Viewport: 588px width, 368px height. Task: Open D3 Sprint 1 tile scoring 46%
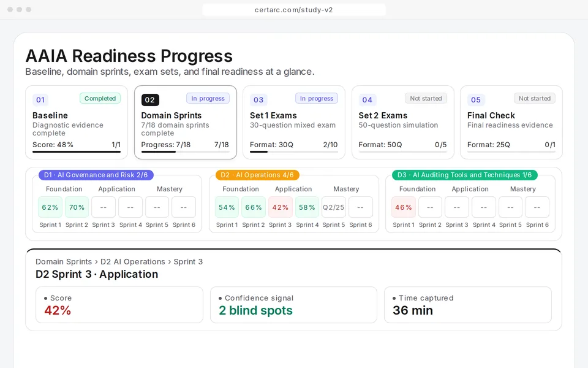404,207
